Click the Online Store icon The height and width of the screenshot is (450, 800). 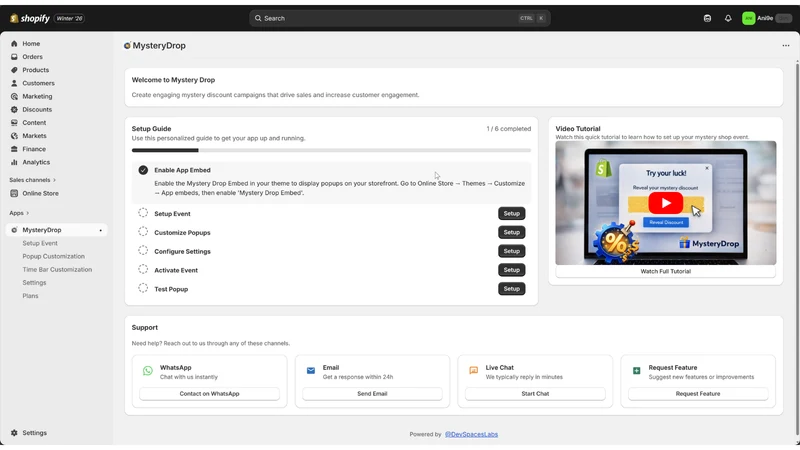[x=14, y=193]
